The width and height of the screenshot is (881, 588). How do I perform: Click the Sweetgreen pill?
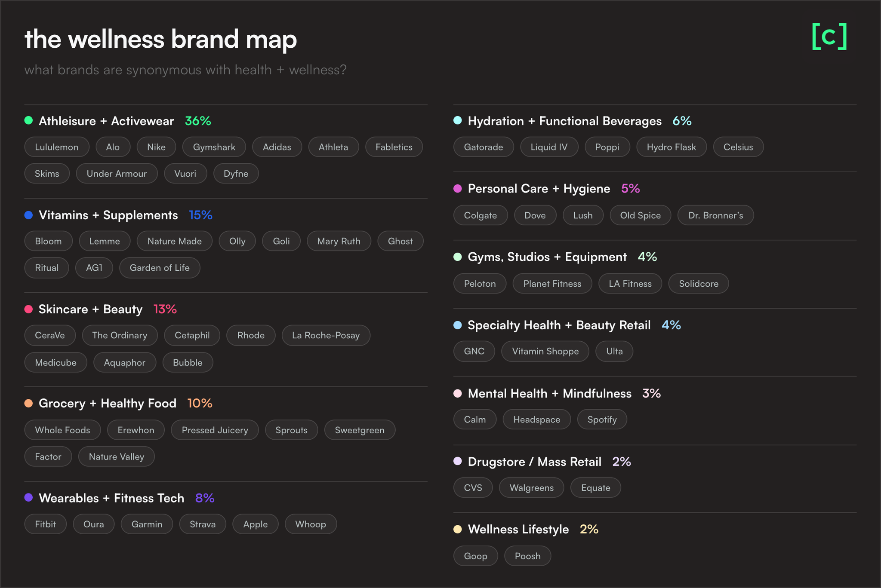(360, 430)
